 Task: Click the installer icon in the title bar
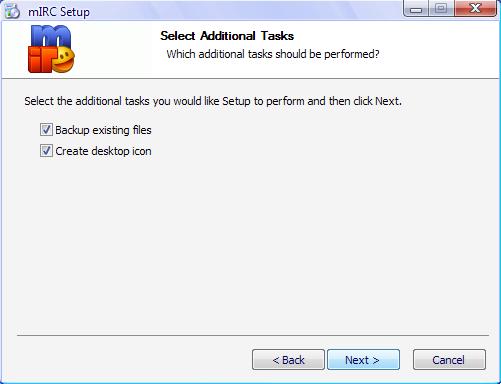pyautogui.click(x=12, y=11)
